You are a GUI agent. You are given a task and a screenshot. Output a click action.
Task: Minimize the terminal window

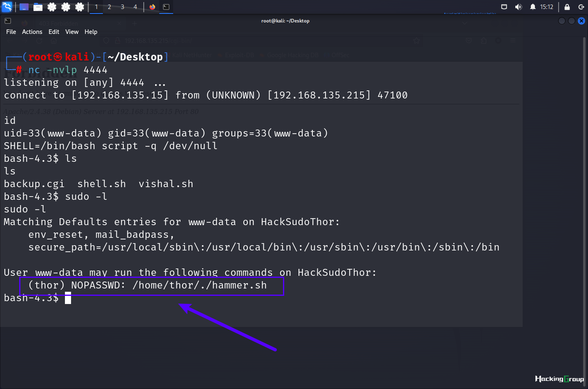point(562,21)
